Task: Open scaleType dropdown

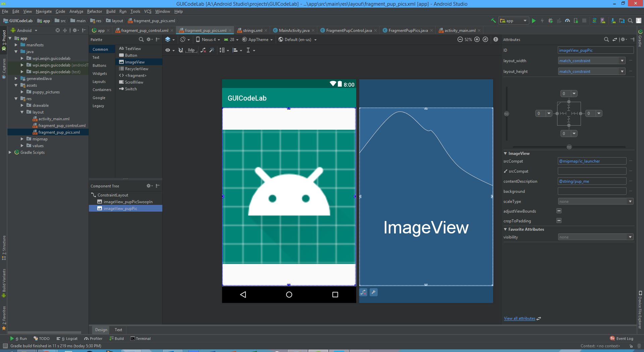Action: (630, 202)
